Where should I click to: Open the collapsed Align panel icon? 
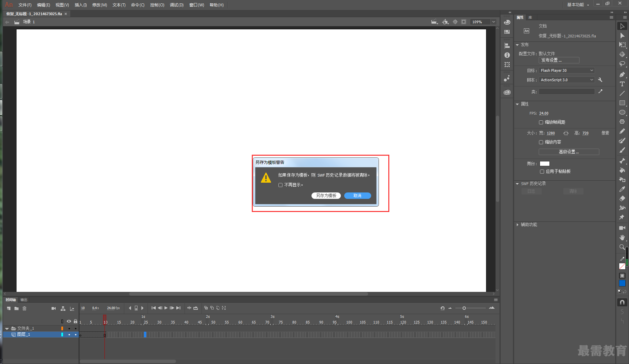point(507,45)
